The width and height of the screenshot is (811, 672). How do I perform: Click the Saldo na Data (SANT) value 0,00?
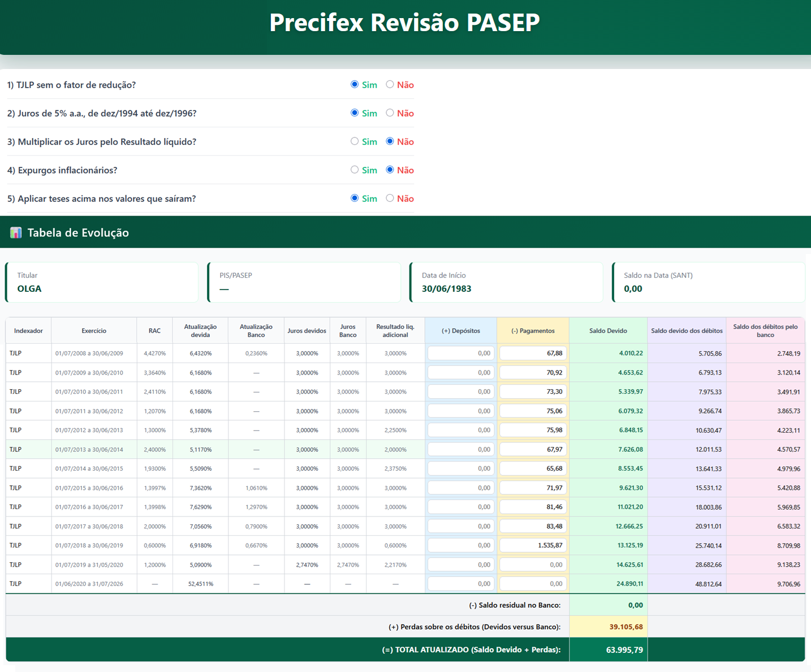[633, 288]
